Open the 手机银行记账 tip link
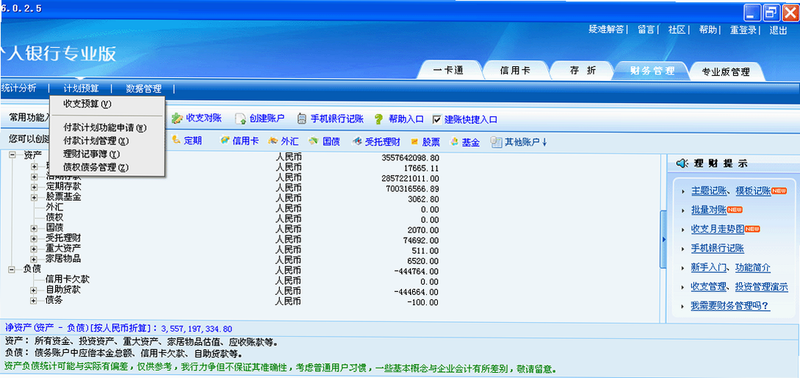This screenshot has height=378, width=800. (x=718, y=249)
